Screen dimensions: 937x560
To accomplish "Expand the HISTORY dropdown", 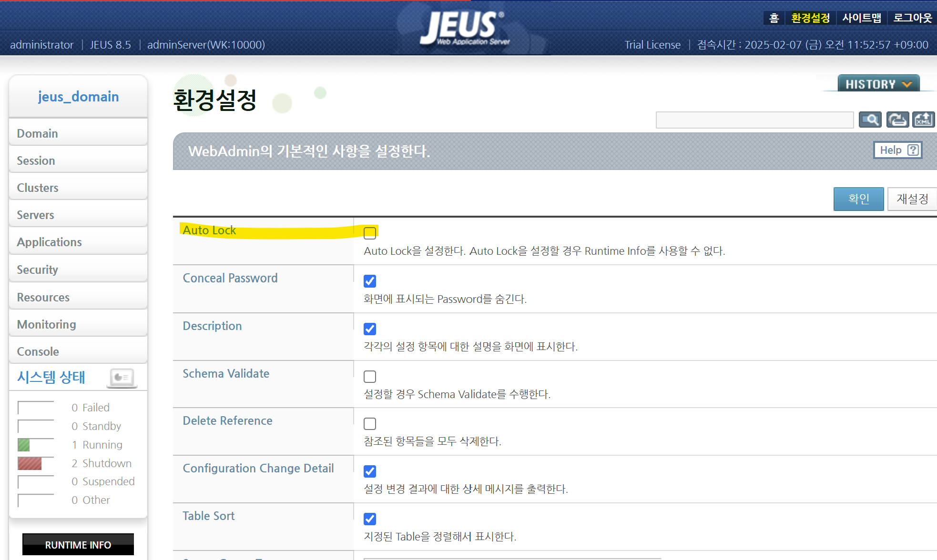I will (878, 84).
